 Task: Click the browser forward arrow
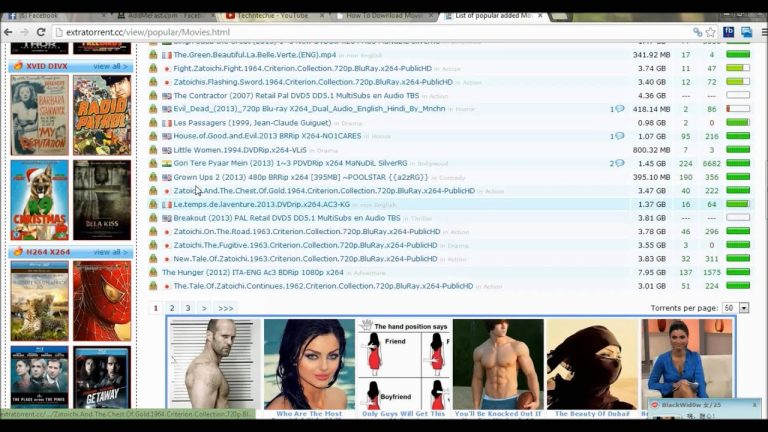pyautogui.click(x=24, y=32)
